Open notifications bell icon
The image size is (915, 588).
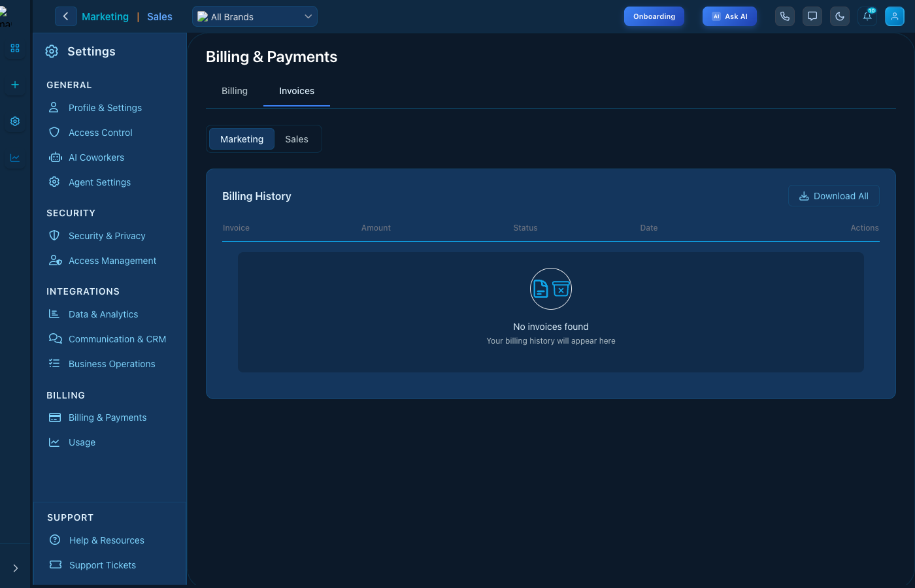click(867, 16)
